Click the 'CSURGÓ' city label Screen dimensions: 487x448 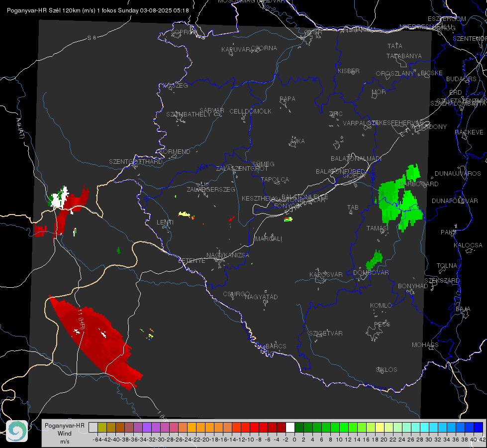point(236,294)
